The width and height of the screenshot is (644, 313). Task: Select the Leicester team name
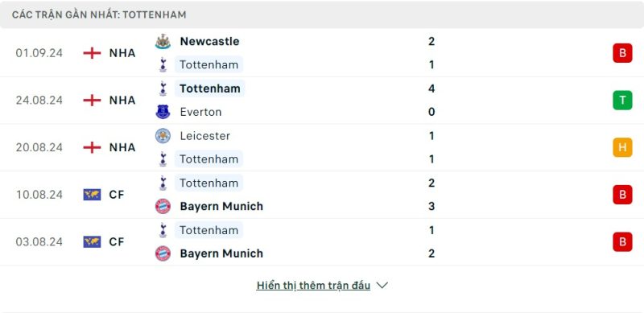point(205,136)
